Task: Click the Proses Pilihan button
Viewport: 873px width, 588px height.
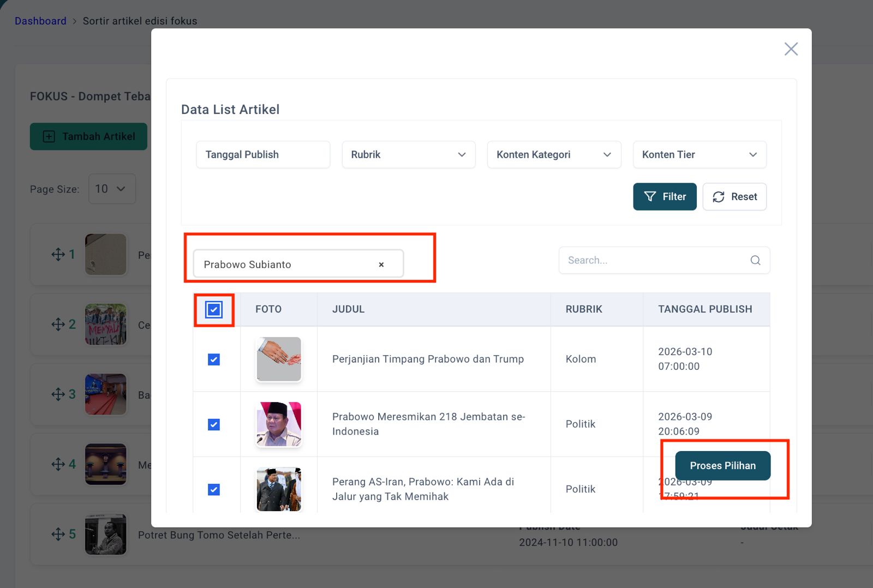Action: (x=722, y=465)
